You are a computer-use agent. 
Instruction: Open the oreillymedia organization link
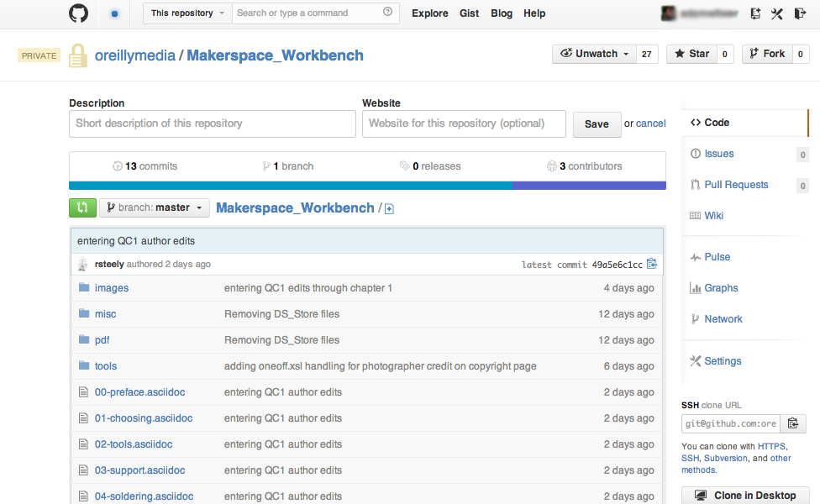click(135, 55)
